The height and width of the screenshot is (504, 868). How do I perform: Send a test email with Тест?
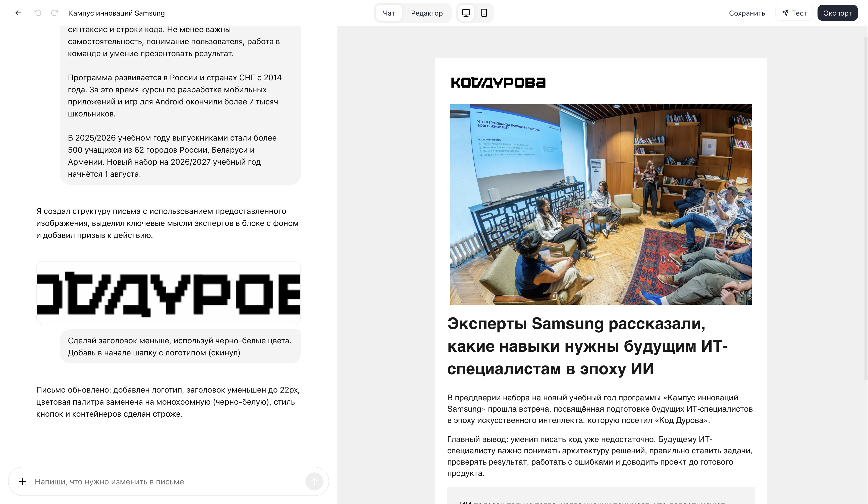pyautogui.click(x=794, y=13)
